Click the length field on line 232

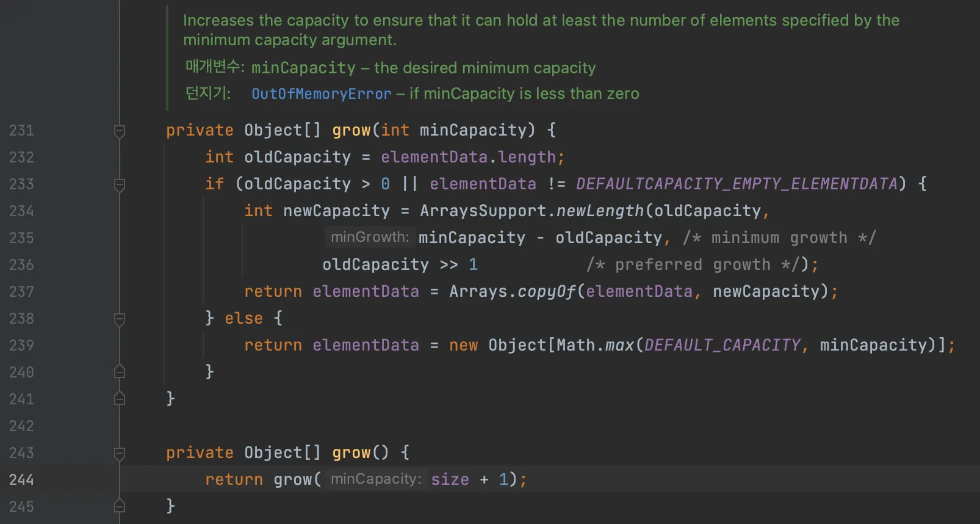(x=527, y=157)
